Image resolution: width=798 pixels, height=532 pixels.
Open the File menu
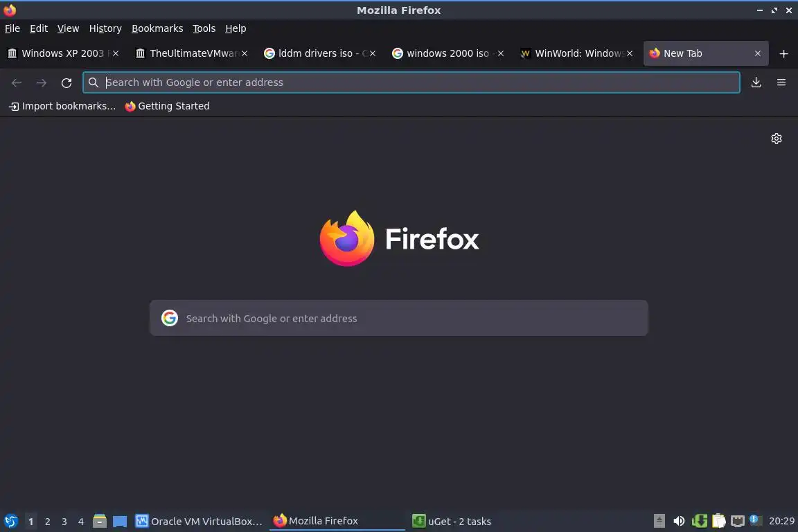point(12,28)
